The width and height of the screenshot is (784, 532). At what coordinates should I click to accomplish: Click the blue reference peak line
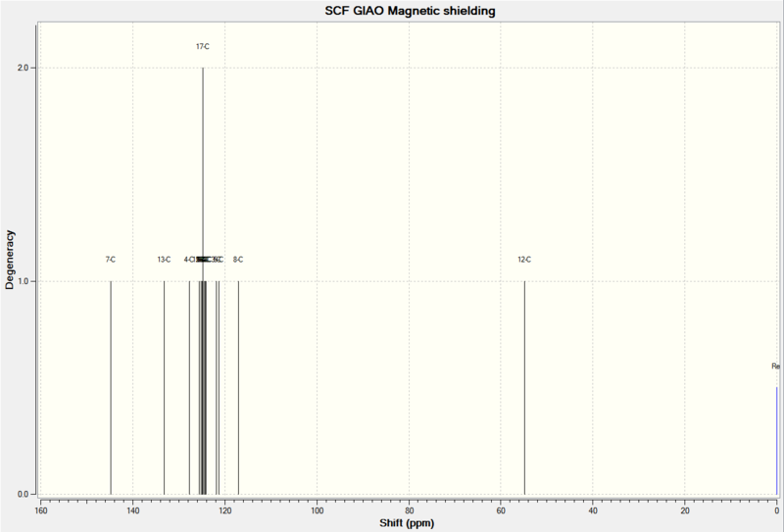pyautogui.click(x=776, y=440)
